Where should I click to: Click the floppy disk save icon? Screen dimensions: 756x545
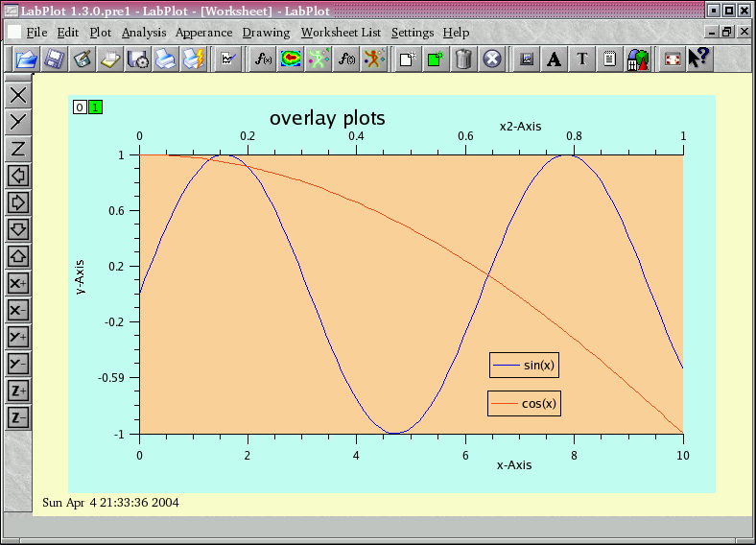tap(54, 59)
